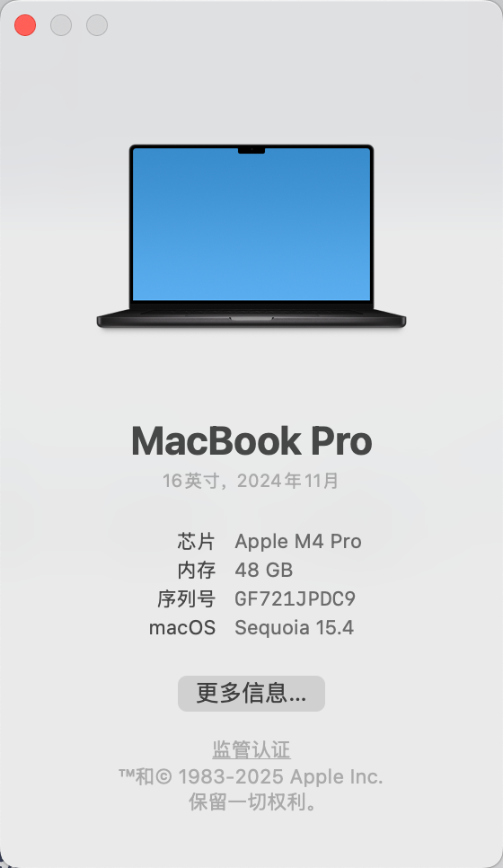The image size is (503, 868).
Task: Select the serial number GF721JPDC9
Action: (295, 599)
